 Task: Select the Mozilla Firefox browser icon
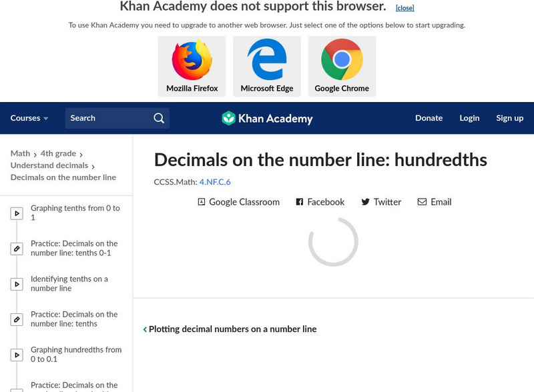(192, 60)
